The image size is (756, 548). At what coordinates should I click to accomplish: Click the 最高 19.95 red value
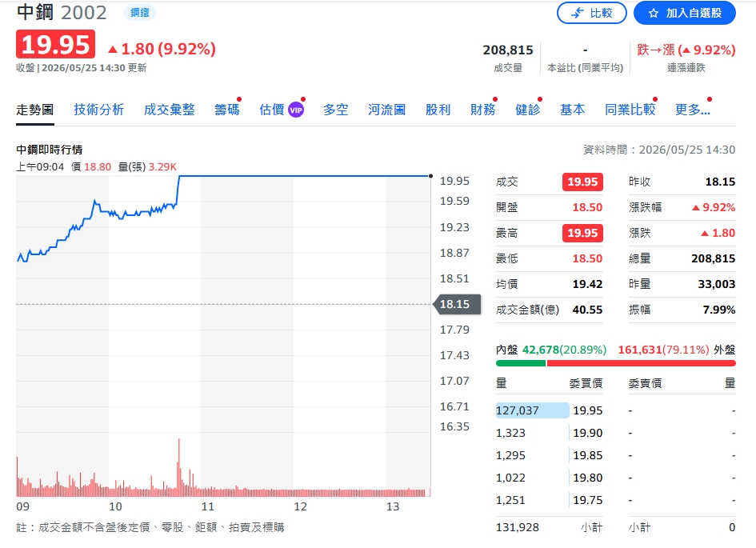(582, 233)
